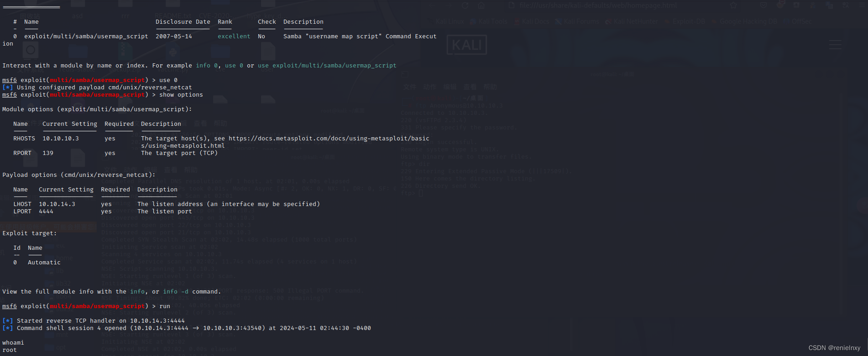Viewport: 868px width, 356px height.
Task: Click the 'show options' command
Action: click(181, 95)
